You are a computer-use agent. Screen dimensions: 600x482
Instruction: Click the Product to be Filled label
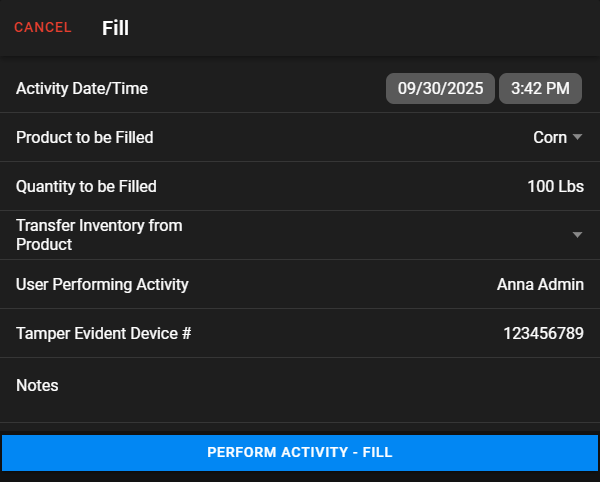tap(85, 137)
